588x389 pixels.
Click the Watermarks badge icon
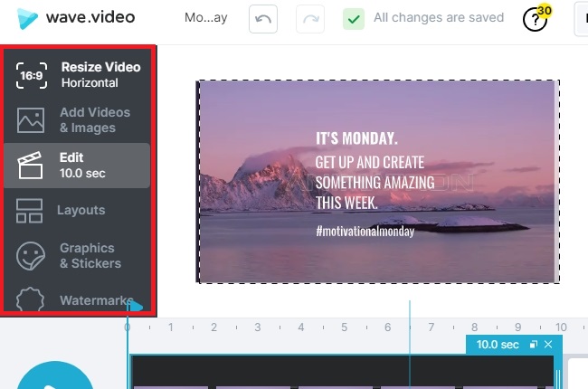30,299
